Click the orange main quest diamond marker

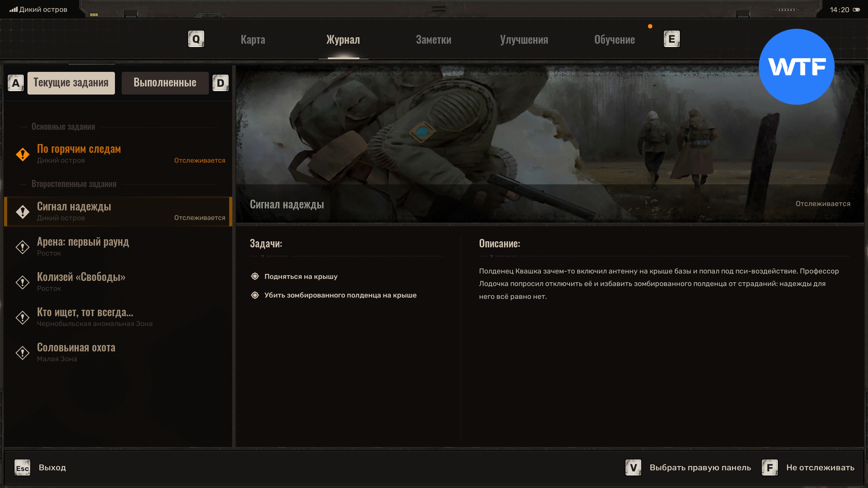[23, 154]
